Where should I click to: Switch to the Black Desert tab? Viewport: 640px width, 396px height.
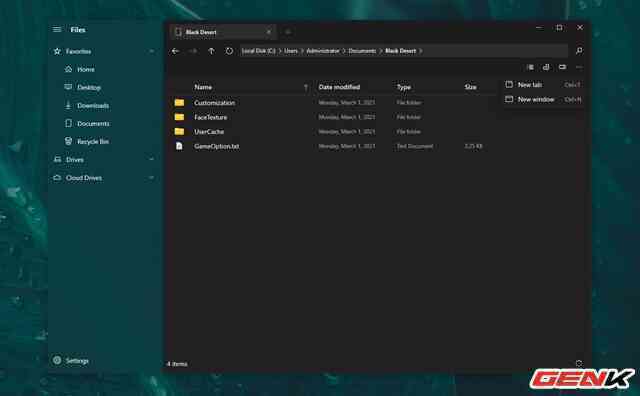click(x=222, y=32)
